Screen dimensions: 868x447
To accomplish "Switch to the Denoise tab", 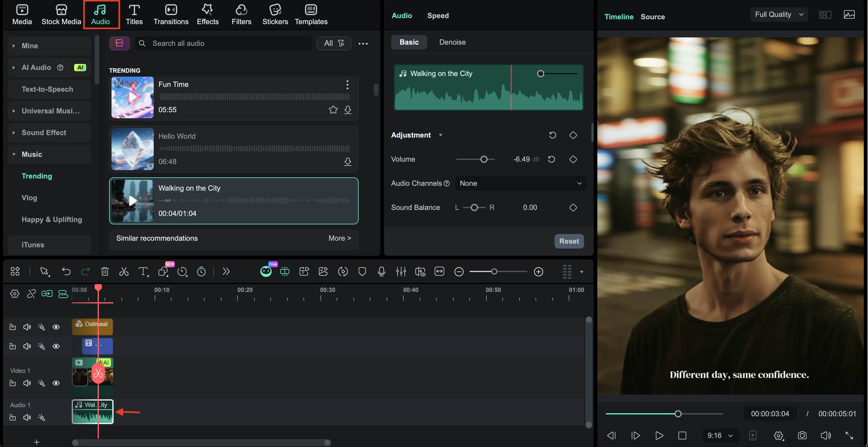I will (452, 42).
